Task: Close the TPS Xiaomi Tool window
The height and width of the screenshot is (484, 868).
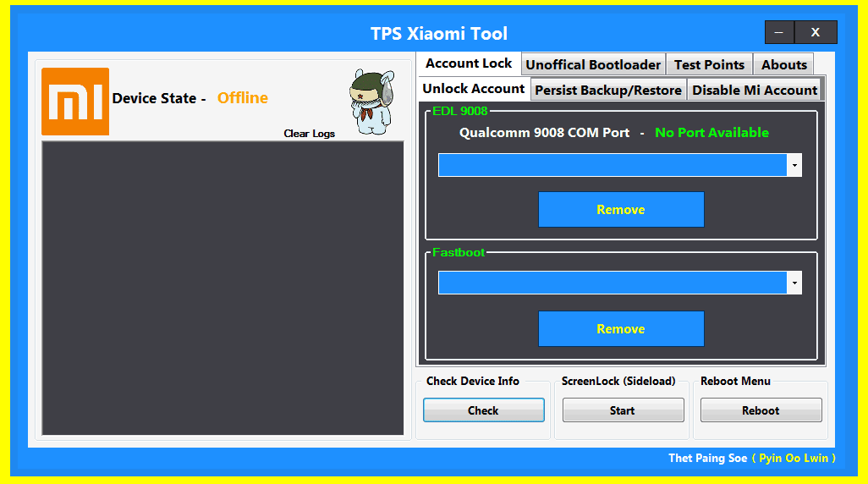Action: click(816, 32)
